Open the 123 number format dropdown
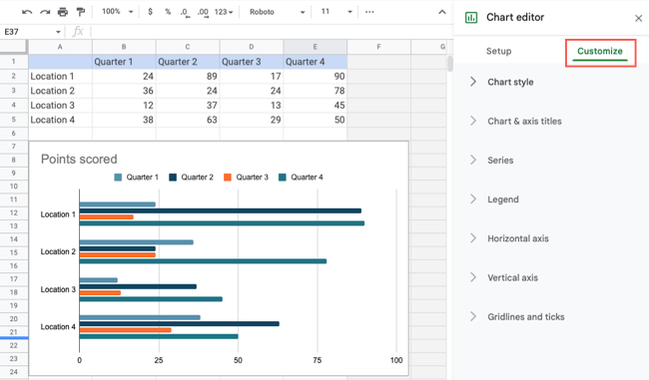The height and width of the screenshot is (380, 649). click(224, 12)
